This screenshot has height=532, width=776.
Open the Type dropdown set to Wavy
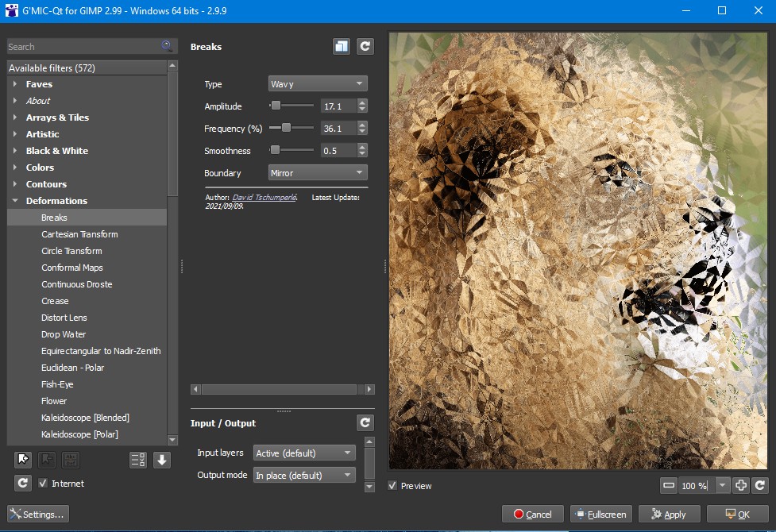click(x=317, y=84)
